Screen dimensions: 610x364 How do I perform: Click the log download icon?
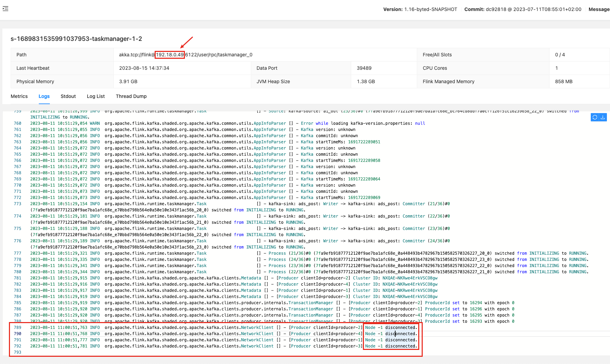pos(603,117)
